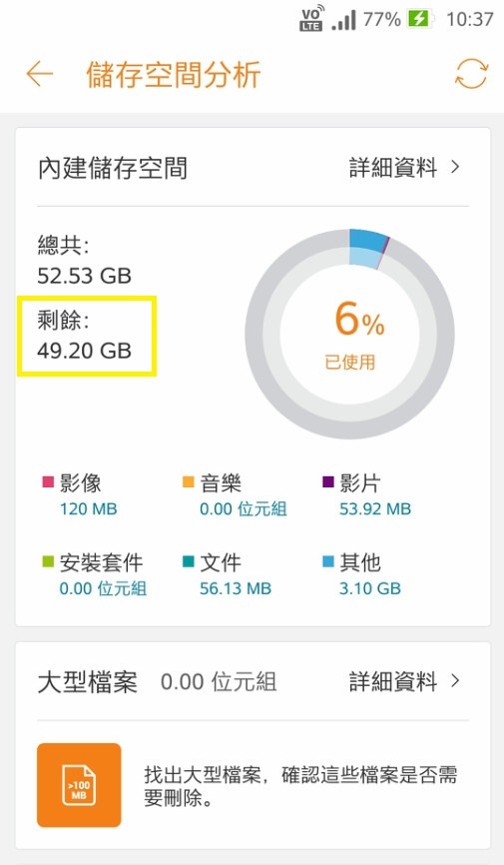Select the pink 影像 color swatch
This screenshot has width=504, height=865.
point(48,481)
